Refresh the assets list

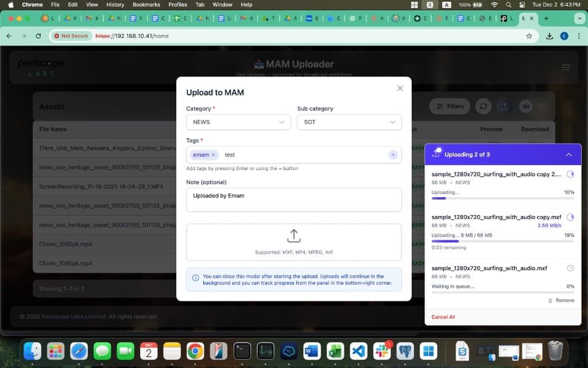coord(483,106)
